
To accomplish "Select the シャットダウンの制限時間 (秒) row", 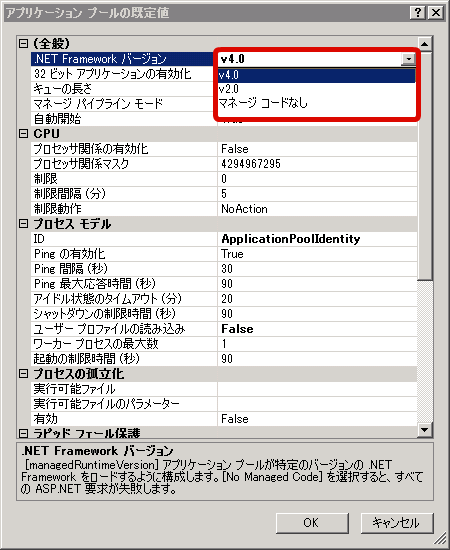I will (224, 314).
